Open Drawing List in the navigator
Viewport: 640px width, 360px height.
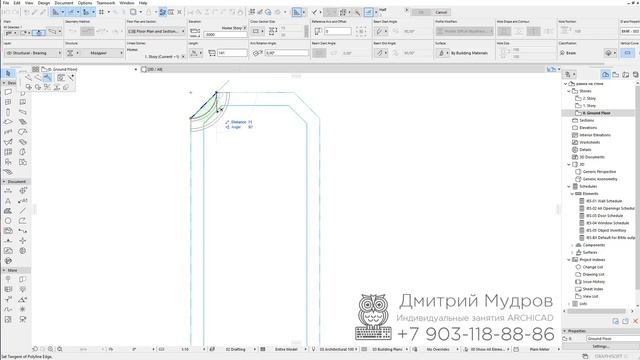[593, 275]
